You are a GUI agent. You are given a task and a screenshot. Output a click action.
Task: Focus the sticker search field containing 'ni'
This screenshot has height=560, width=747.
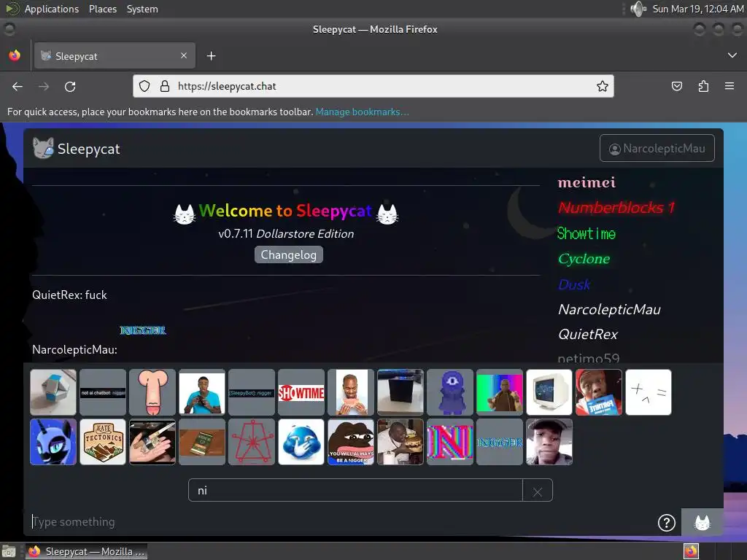pos(355,491)
